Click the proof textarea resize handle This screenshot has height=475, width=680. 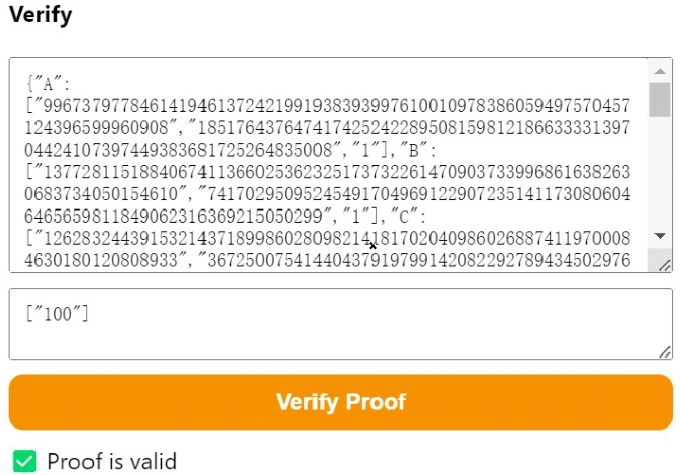coord(664,265)
